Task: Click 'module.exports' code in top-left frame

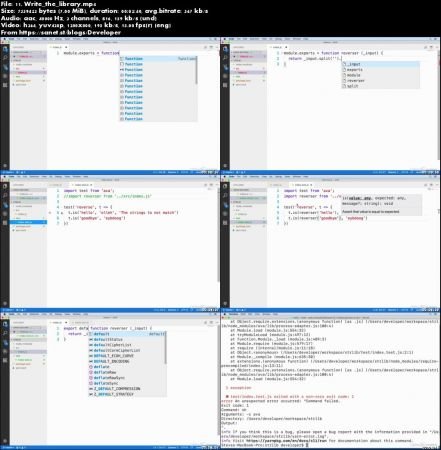Action: (x=79, y=53)
